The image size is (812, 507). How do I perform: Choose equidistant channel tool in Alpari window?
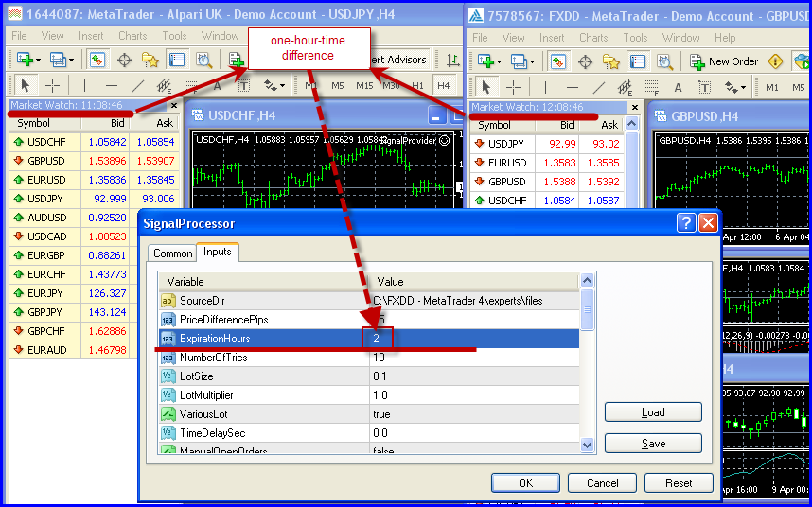[x=165, y=85]
